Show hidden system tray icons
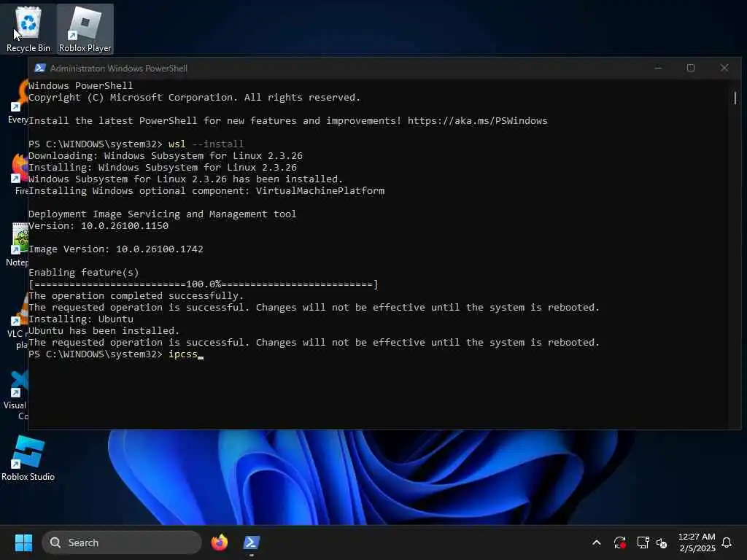Screen dimensions: 747x560 click(597, 542)
